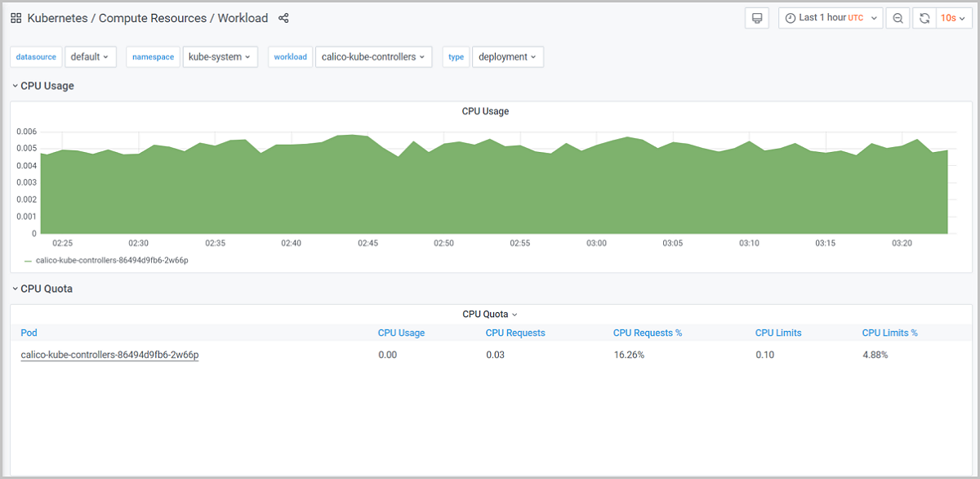Toggle calico-kube-controllers series in chart legend

click(x=112, y=261)
